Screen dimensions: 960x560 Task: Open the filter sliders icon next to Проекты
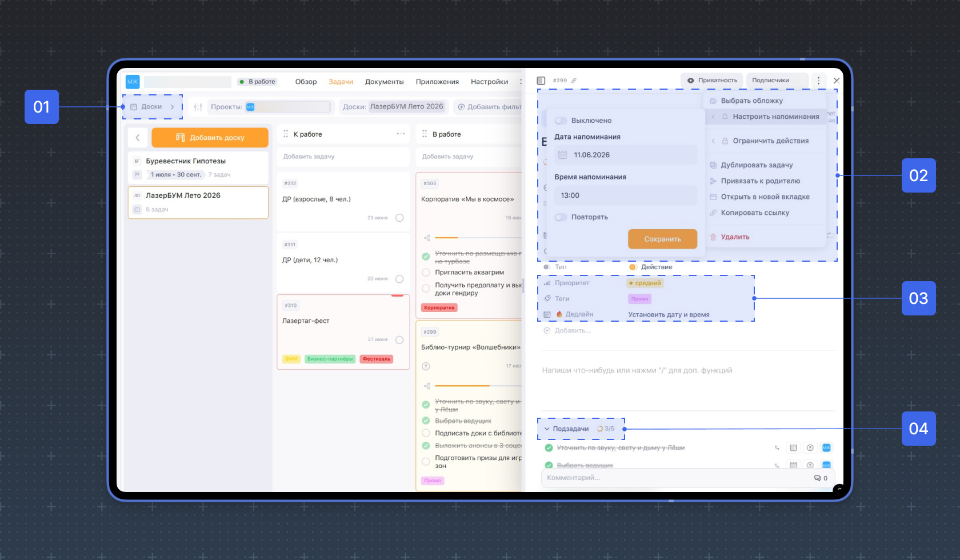pos(198,107)
